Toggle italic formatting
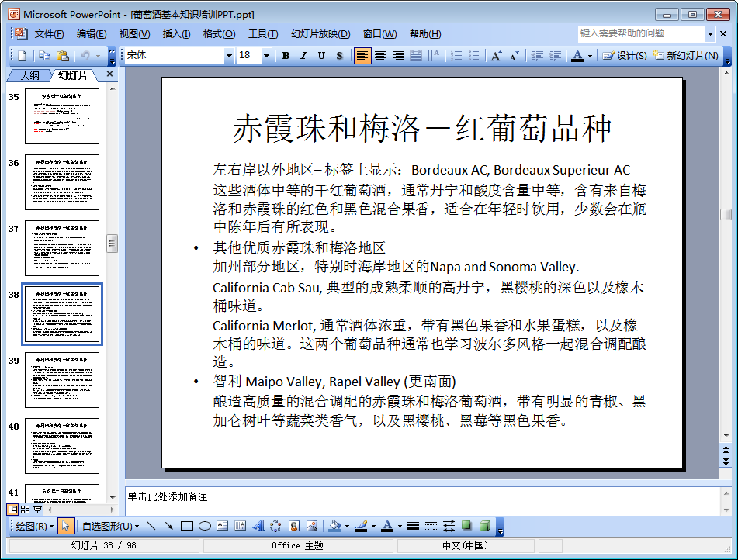 (x=303, y=55)
